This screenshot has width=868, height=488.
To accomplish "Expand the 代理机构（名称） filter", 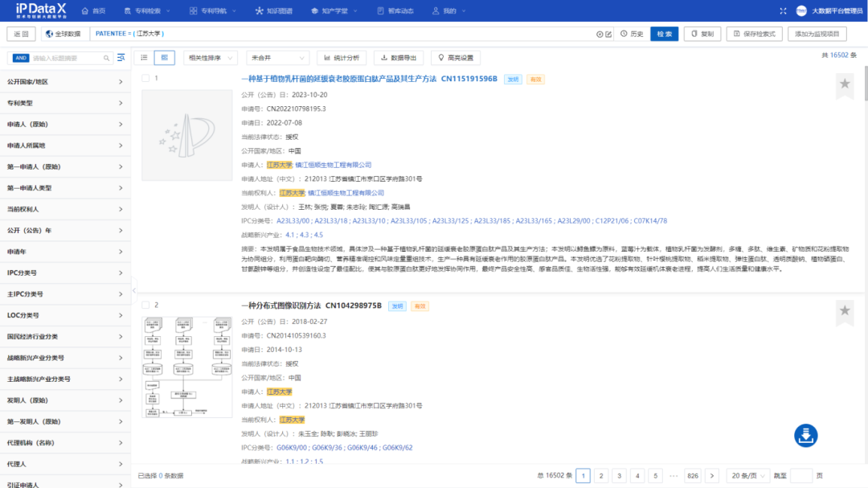I will (x=65, y=443).
